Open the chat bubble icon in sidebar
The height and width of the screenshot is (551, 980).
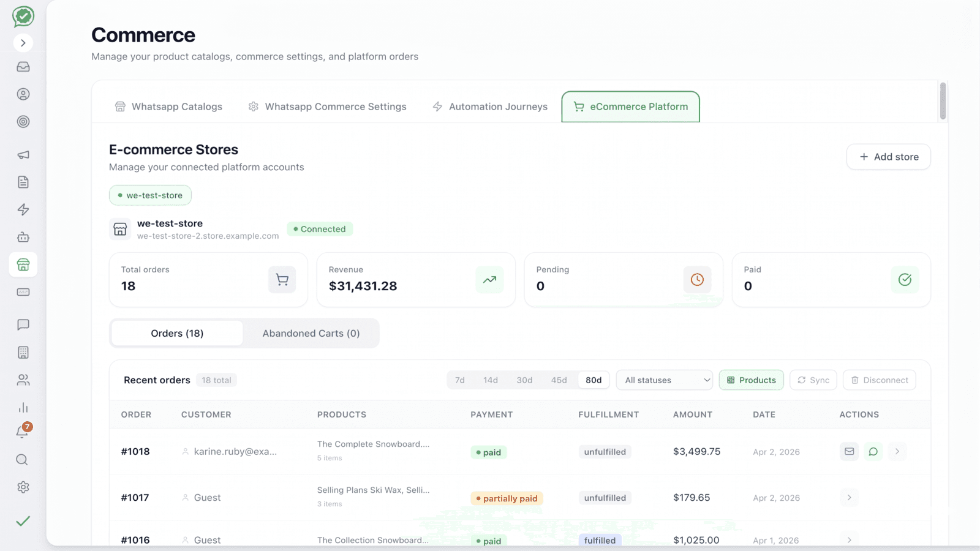pyautogui.click(x=23, y=324)
